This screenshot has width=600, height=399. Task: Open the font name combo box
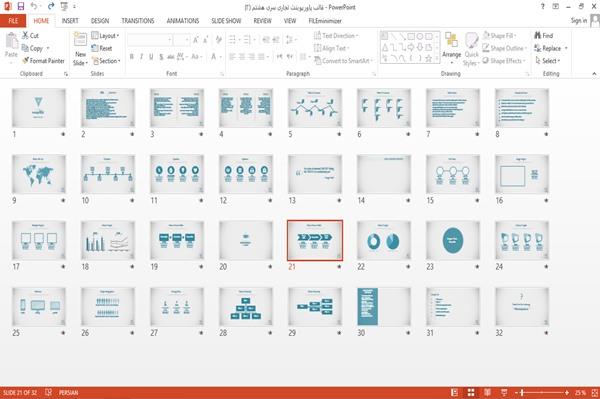tap(150, 39)
